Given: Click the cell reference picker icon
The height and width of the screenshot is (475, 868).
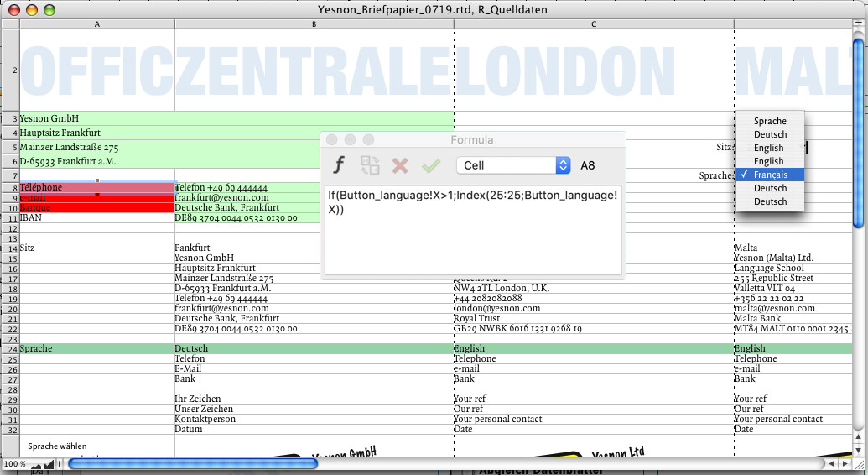Looking at the screenshot, I should (x=370, y=165).
